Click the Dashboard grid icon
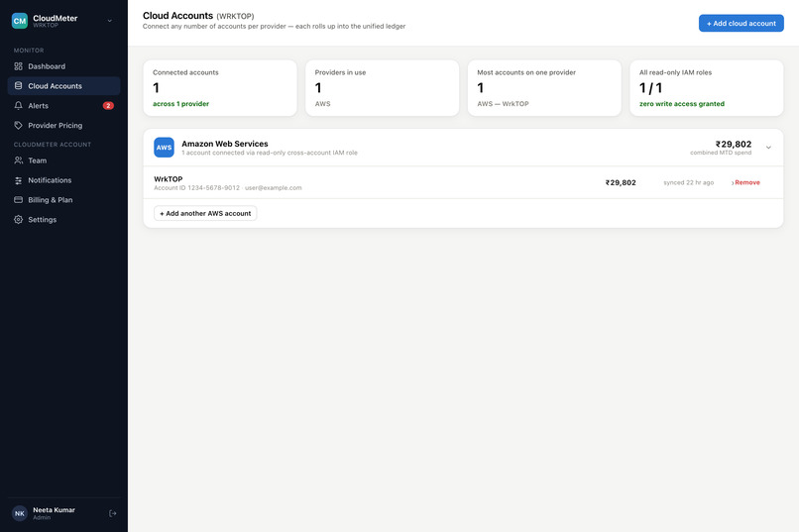 coord(19,66)
